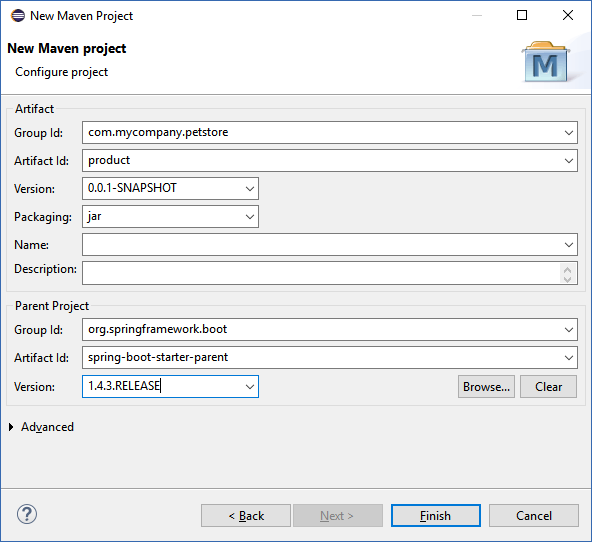Click the Browse... button

[x=486, y=386]
